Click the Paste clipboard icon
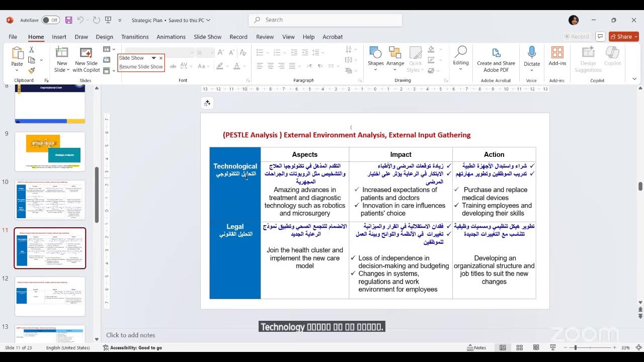The width and height of the screenshot is (644, 362). click(17, 53)
